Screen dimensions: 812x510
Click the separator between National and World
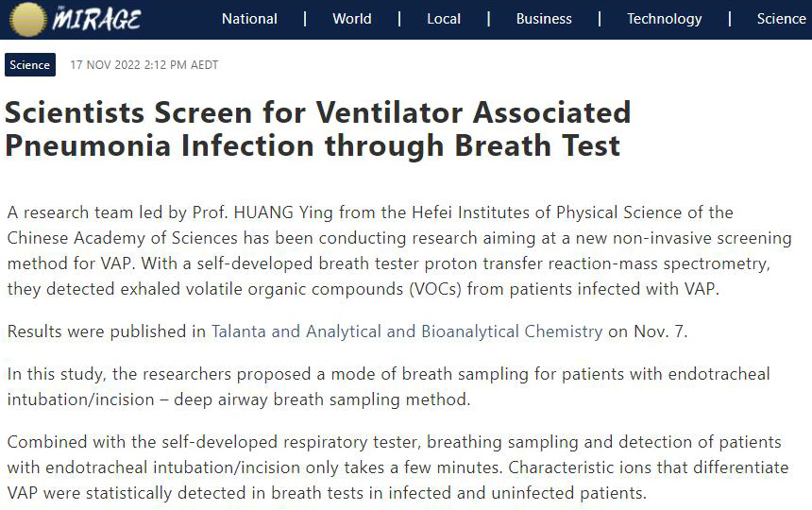click(305, 19)
